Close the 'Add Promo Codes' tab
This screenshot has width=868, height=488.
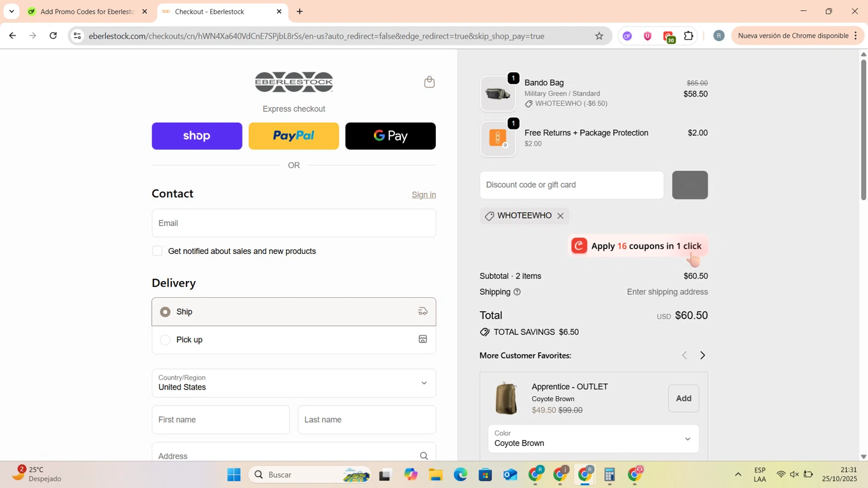[x=145, y=12]
